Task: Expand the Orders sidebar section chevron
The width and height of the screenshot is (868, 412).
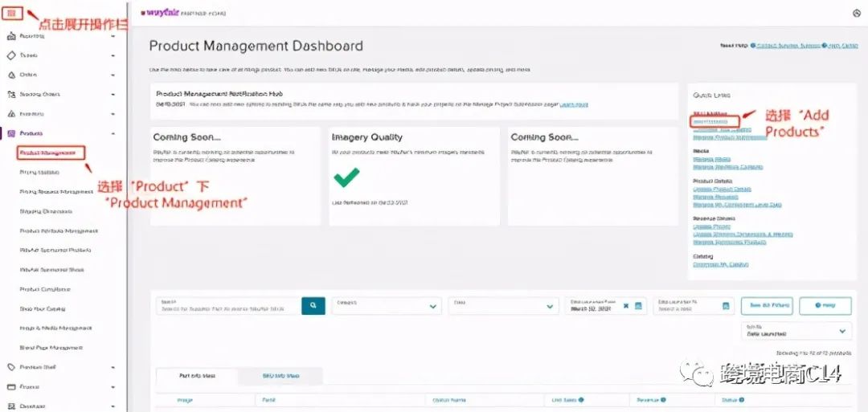Action: 113,75
